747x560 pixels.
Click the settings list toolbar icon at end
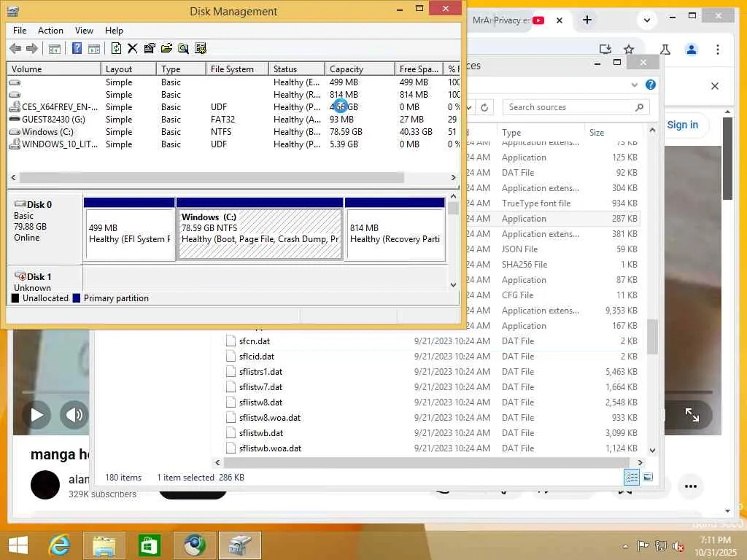click(x=201, y=48)
